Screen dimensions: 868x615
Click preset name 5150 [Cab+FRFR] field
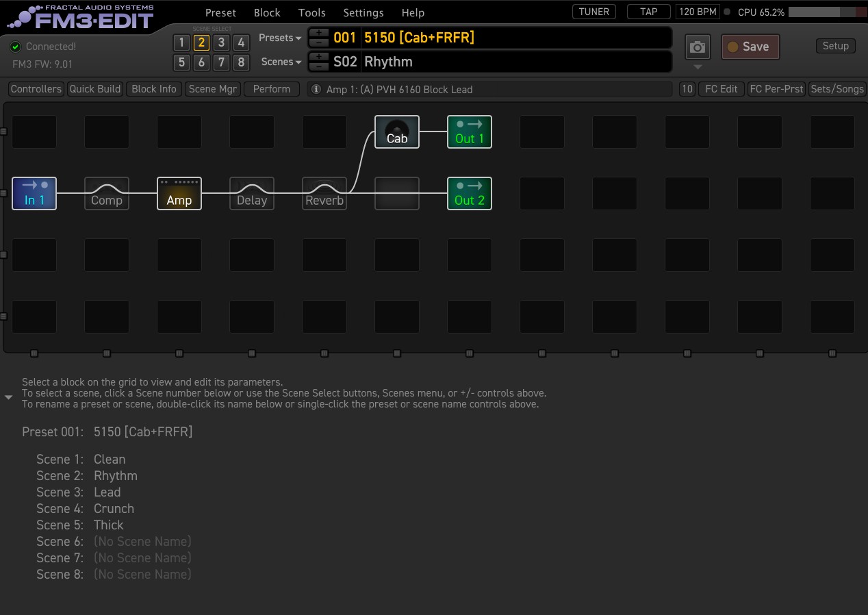tap(516, 38)
